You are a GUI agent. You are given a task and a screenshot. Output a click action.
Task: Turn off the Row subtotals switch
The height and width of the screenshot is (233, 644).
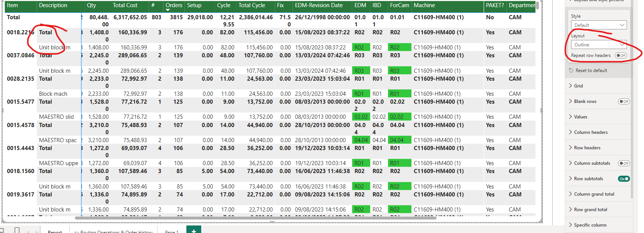(624, 179)
